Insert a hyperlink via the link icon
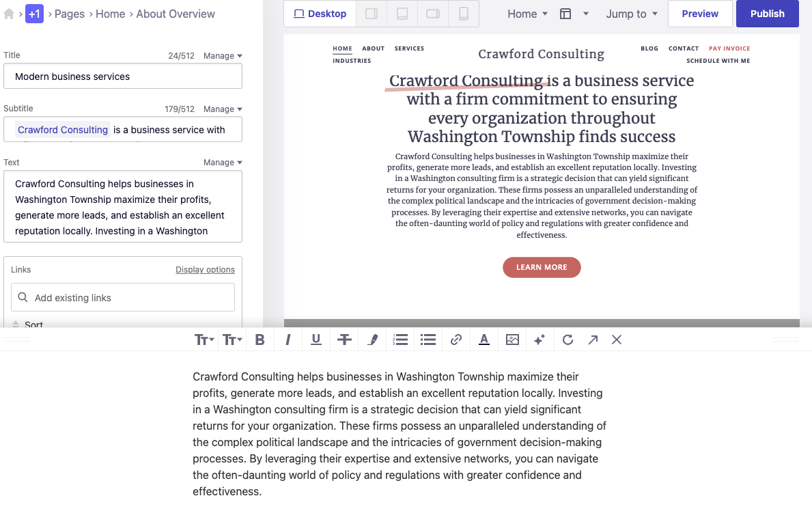812x524 pixels. click(x=456, y=340)
